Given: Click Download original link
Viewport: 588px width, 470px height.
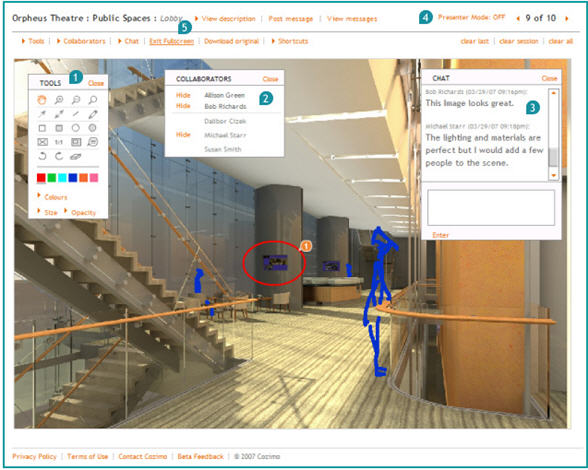Looking at the screenshot, I should 231,41.
